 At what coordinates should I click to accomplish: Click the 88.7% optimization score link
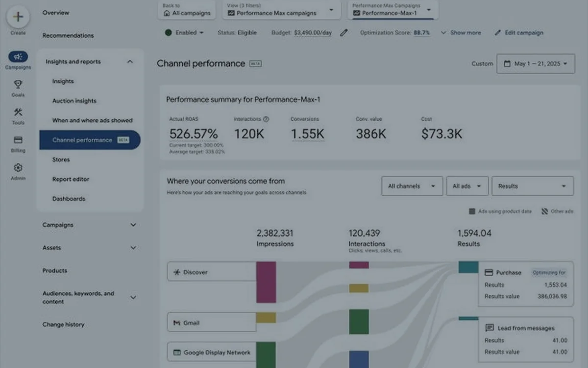[x=422, y=33]
